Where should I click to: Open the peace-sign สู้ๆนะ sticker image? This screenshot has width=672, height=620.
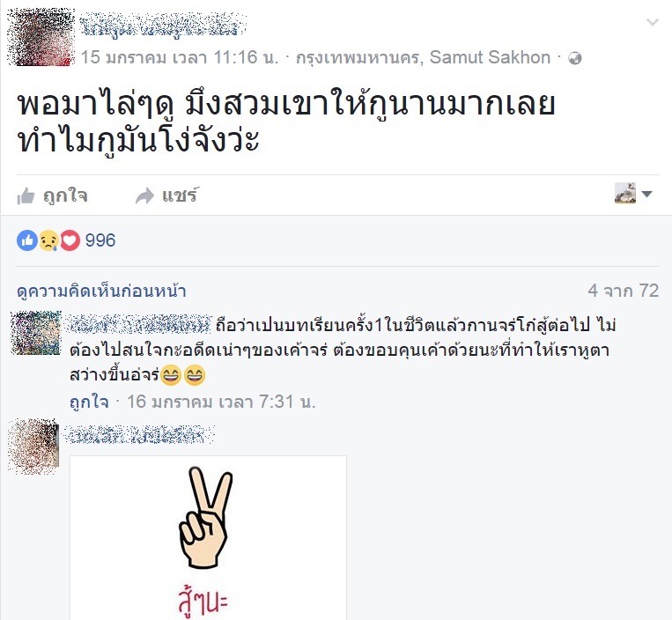pos(208,538)
